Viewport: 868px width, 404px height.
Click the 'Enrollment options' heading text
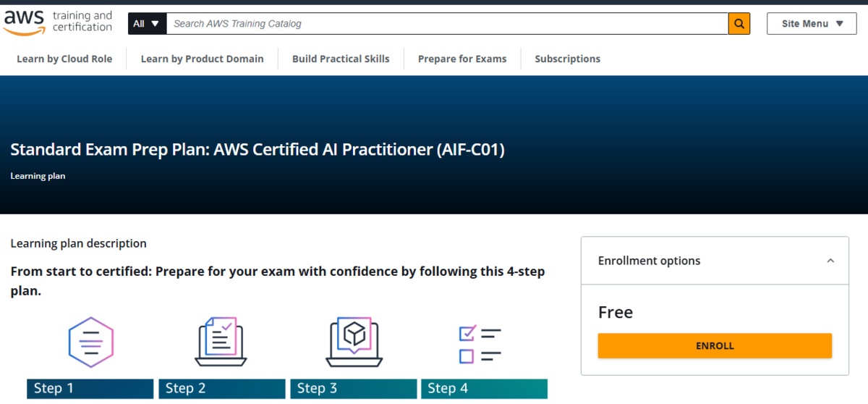point(650,261)
